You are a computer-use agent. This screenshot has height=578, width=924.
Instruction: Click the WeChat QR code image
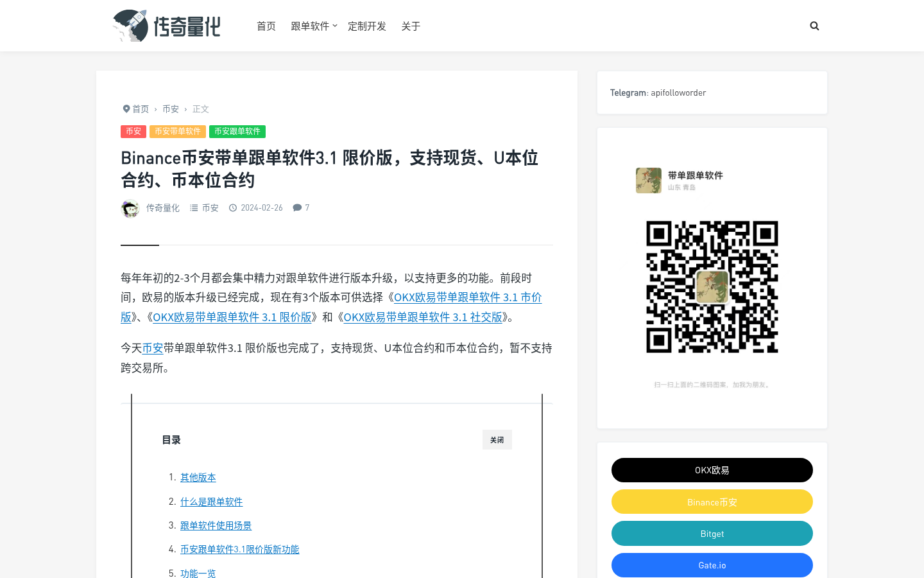pos(712,287)
